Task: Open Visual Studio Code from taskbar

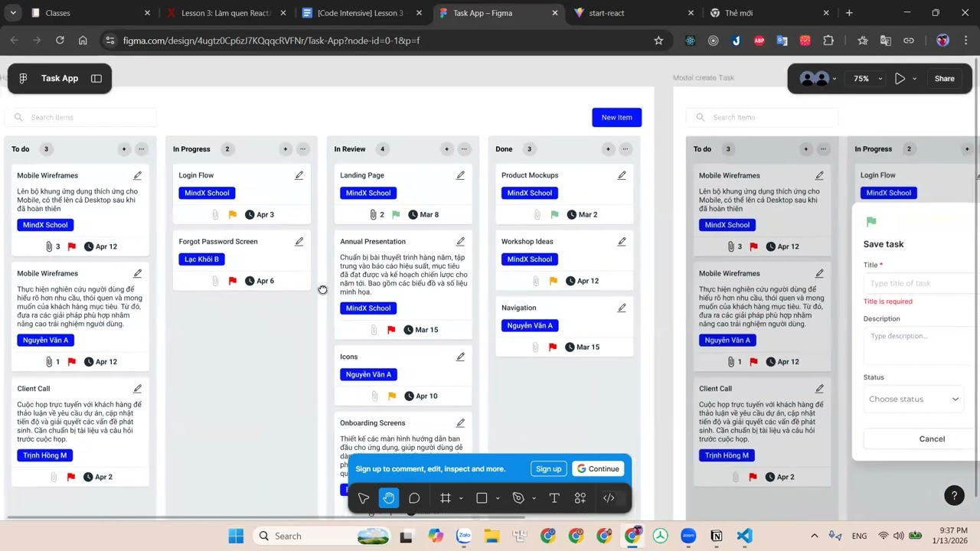Action: click(x=744, y=536)
